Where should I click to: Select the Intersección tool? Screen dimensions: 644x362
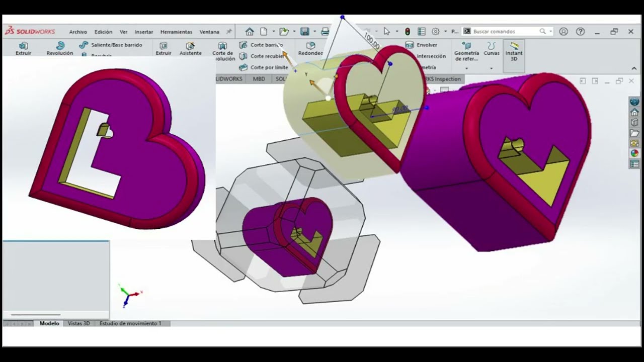(x=431, y=56)
